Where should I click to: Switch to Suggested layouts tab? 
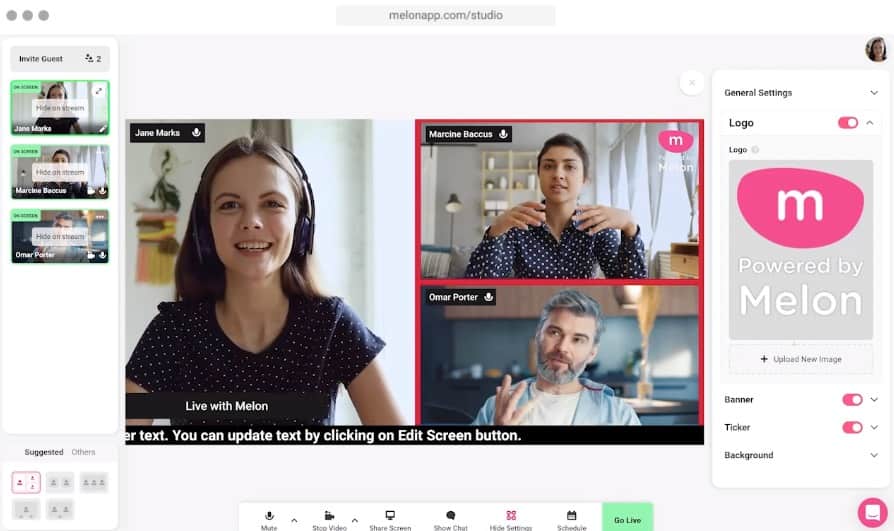[x=44, y=452]
